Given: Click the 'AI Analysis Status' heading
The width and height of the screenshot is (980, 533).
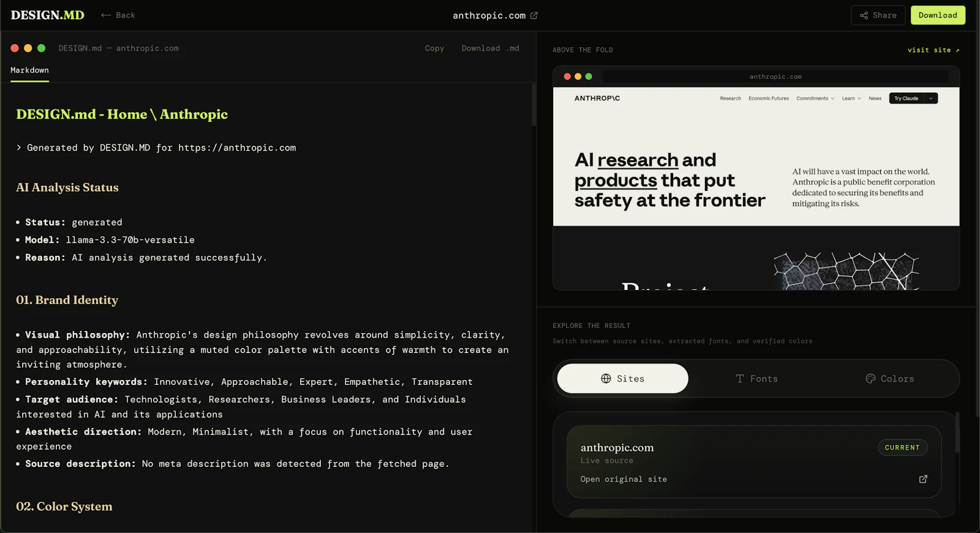Looking at the screenshot, I should [67, 188].
